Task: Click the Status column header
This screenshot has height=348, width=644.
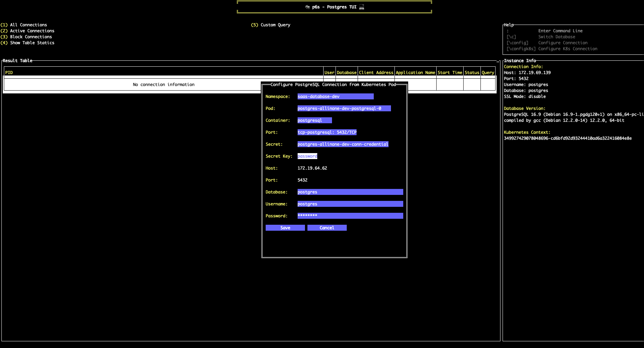Action: 472,73
